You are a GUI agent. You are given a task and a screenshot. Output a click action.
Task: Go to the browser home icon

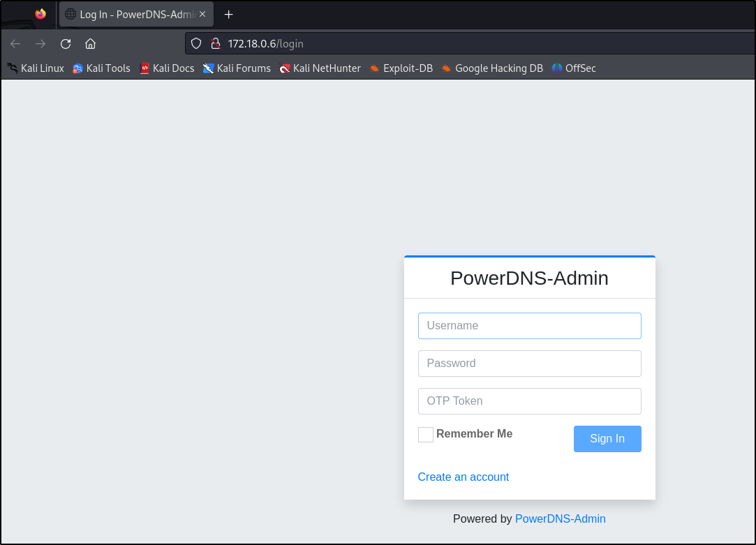pos(90,44)
